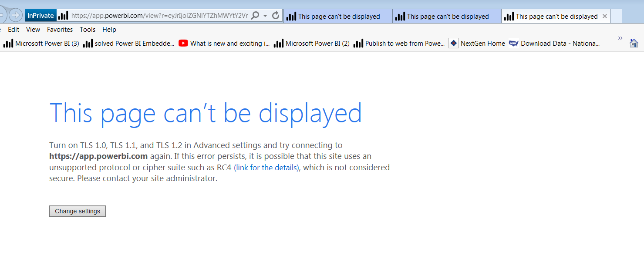This screenshot has width=644, height=276.
Task: Click the 'This page can't be displayed' heading
Action: [x=206, y=114]
